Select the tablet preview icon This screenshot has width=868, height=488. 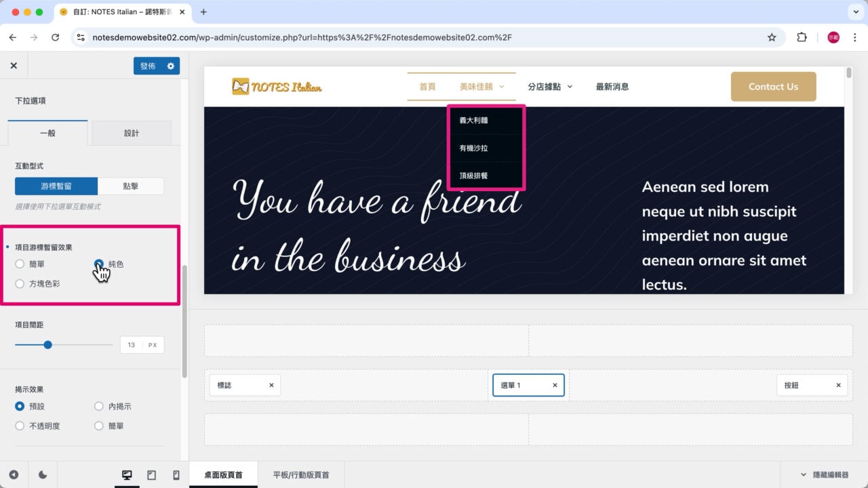coord(151,474)
